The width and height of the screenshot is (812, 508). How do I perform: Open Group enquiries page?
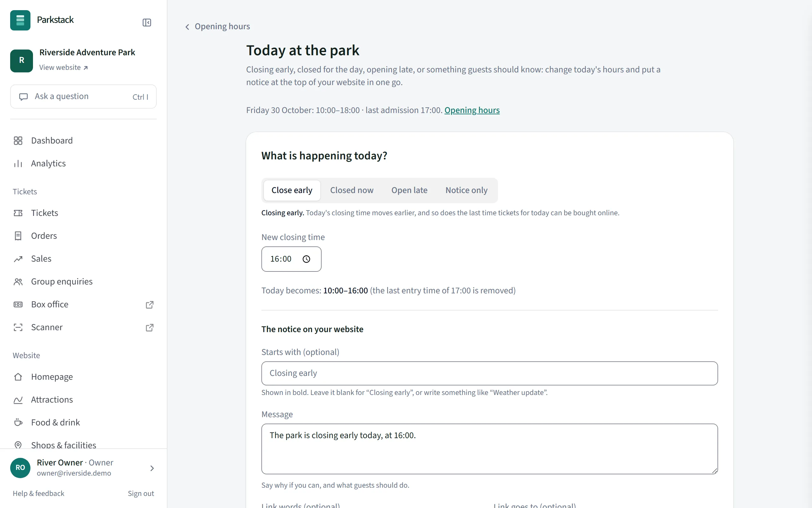tap(83, 282)
